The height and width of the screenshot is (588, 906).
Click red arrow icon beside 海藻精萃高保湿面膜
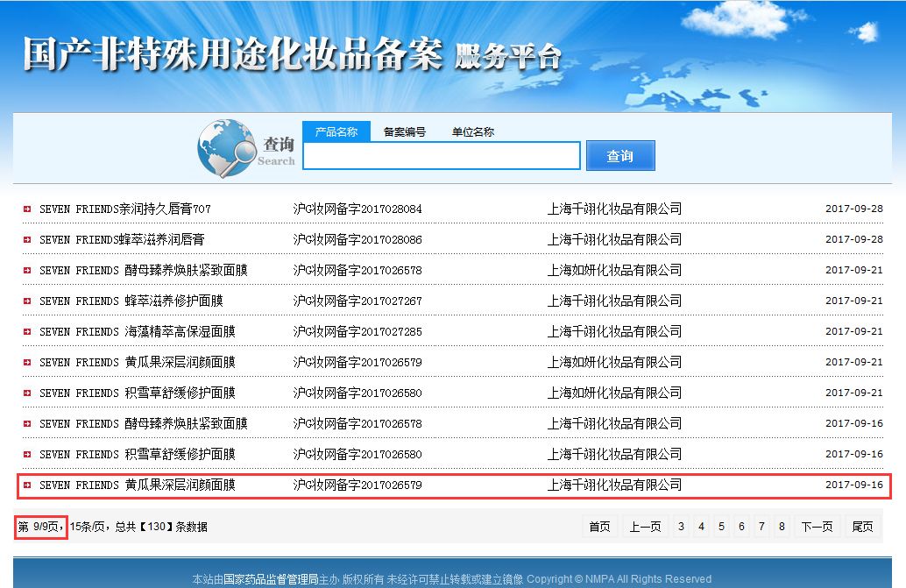click(x=27, y=331)
